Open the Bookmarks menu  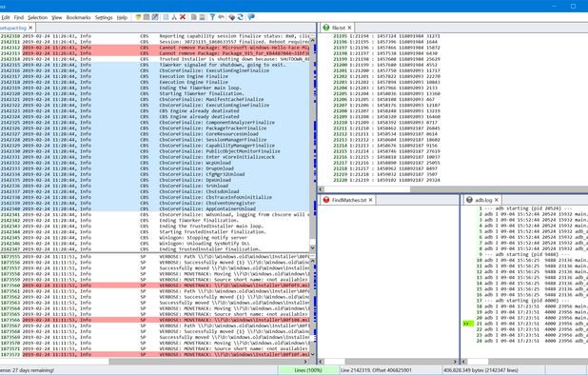point(78,17)
